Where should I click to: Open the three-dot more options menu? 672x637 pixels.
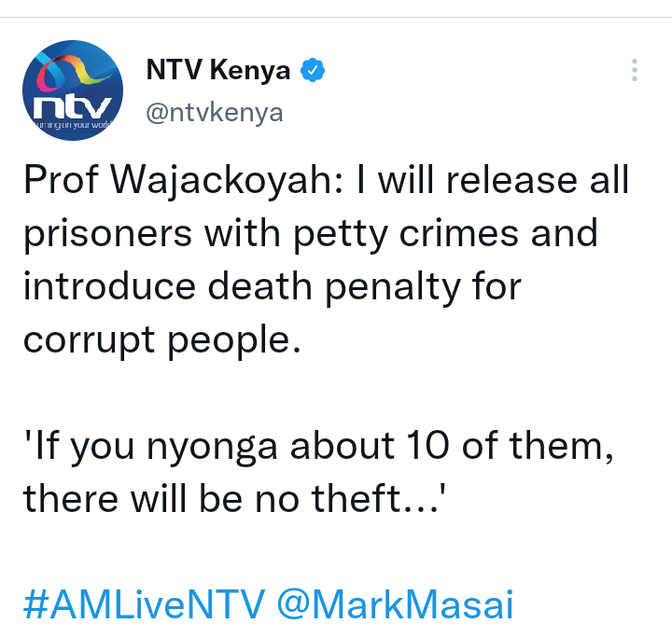click(635, 70)
